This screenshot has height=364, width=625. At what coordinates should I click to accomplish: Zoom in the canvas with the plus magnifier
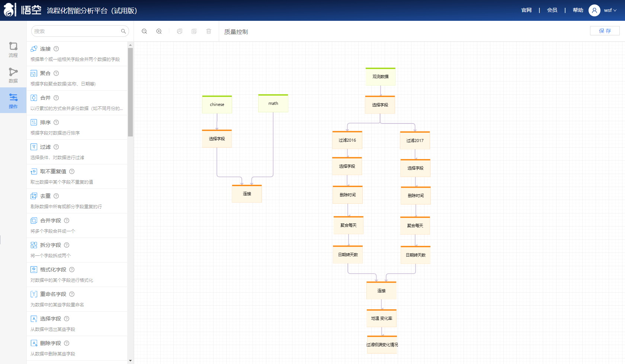[x=159, y=31]
